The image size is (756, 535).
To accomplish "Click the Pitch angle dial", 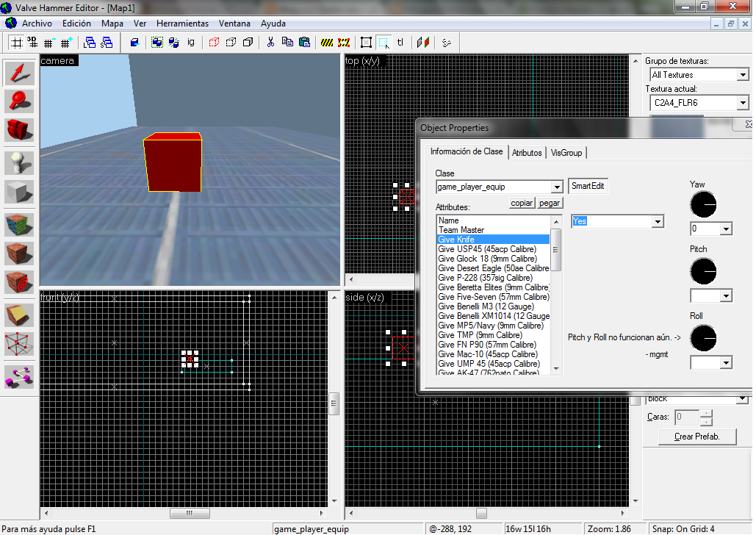I will [x=703, y=271].
